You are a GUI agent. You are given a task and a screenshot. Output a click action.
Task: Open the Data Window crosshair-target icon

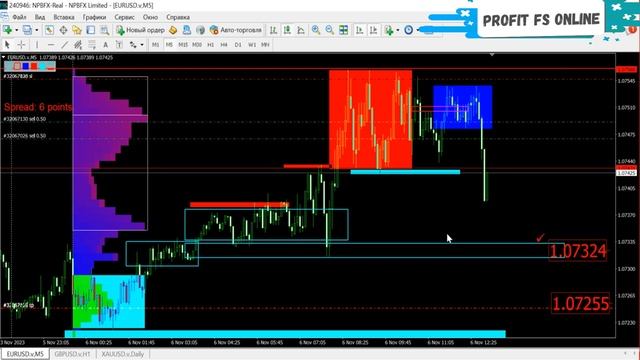point(63,30)
